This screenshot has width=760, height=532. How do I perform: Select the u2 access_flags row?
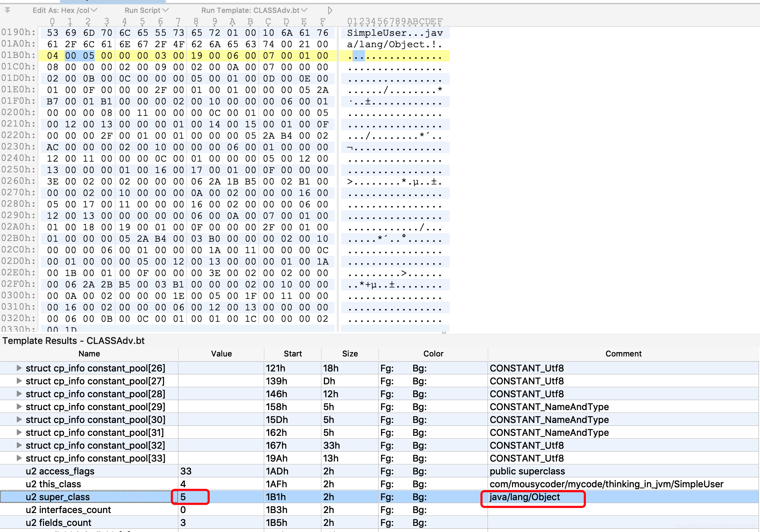click(x=60, y=471)
